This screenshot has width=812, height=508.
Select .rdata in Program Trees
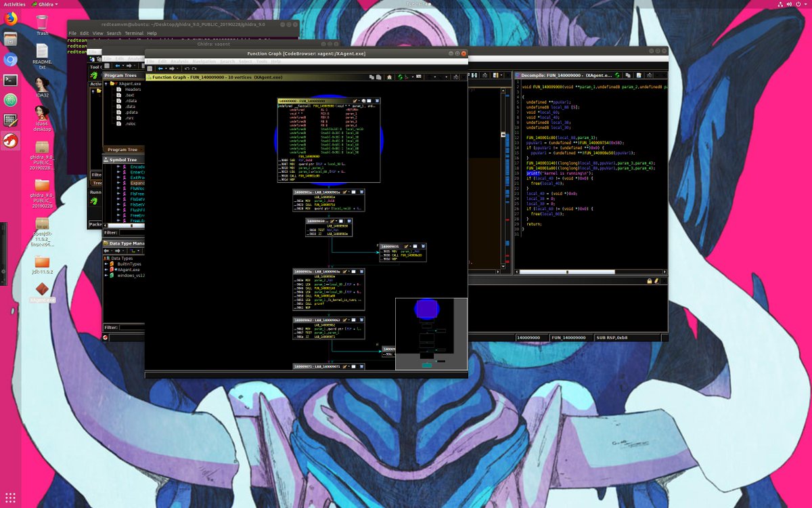tap(130, 100)
